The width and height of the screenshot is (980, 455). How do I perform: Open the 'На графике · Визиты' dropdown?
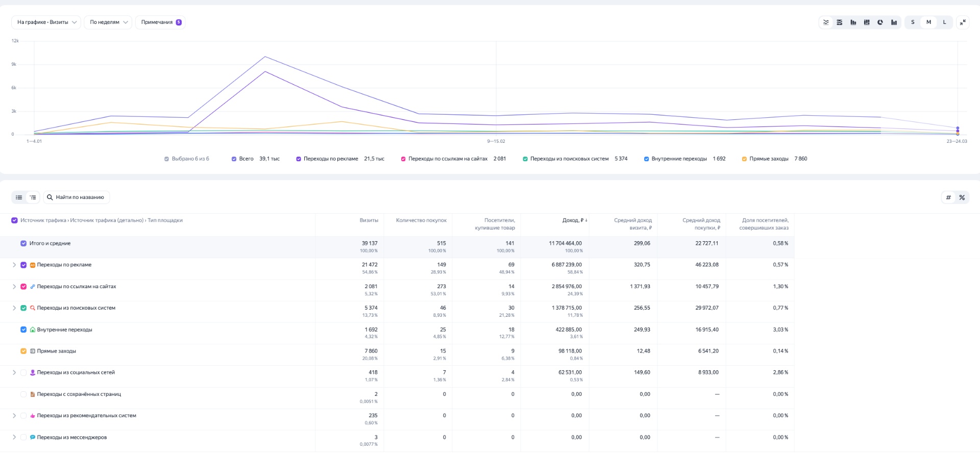coord(46,22)
